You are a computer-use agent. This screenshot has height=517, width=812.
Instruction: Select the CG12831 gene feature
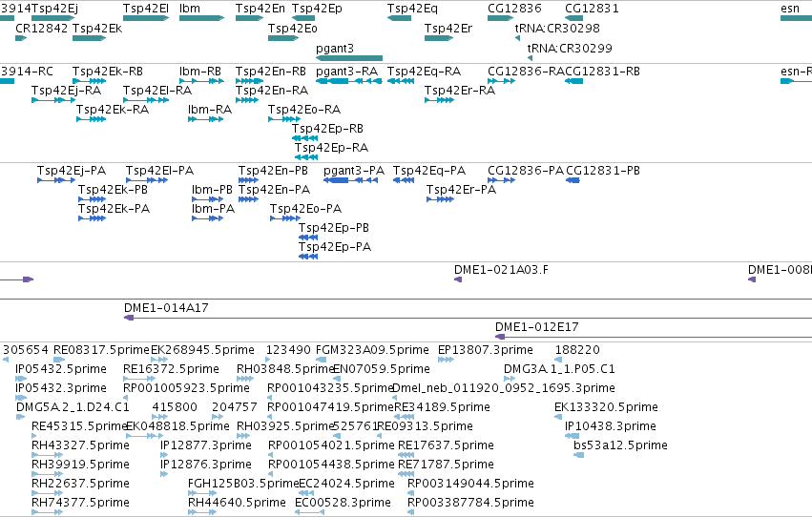[573, 18]
